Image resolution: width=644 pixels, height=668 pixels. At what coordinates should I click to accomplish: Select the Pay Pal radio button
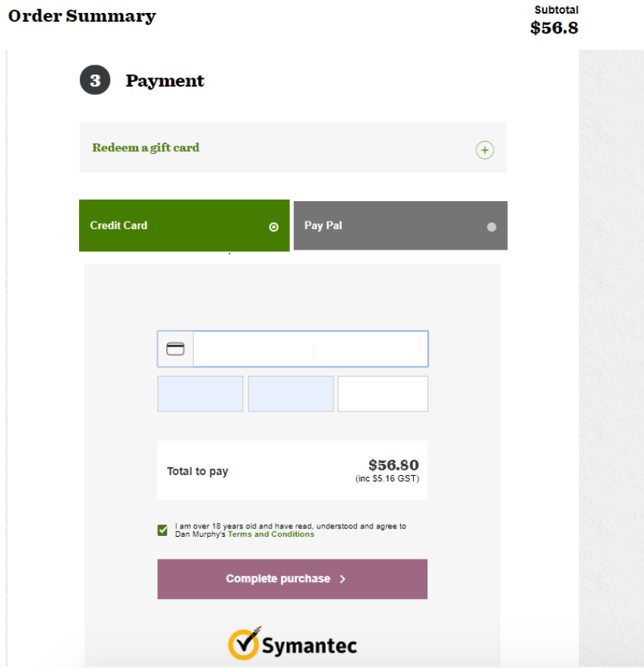click(491, 226)
